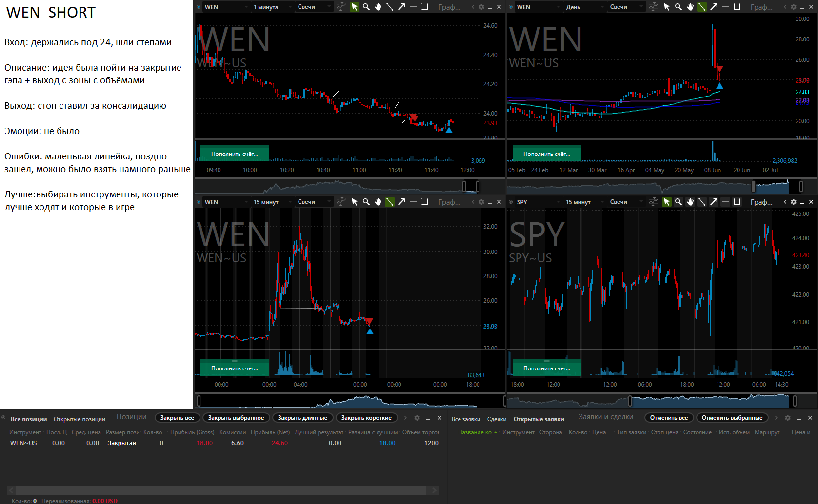Expand more buttons chevron in Позиции panel
The height and width of the screenshot is (504, 818).
coord(405,418)
